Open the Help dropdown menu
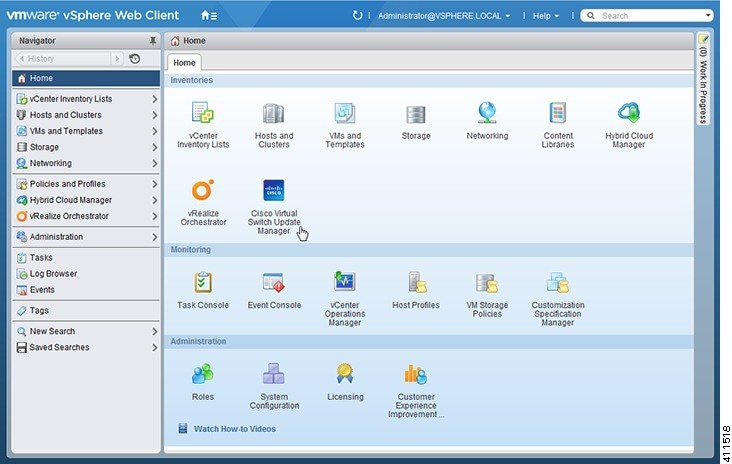Screen dimensions: 732x464 pos(545,16)
